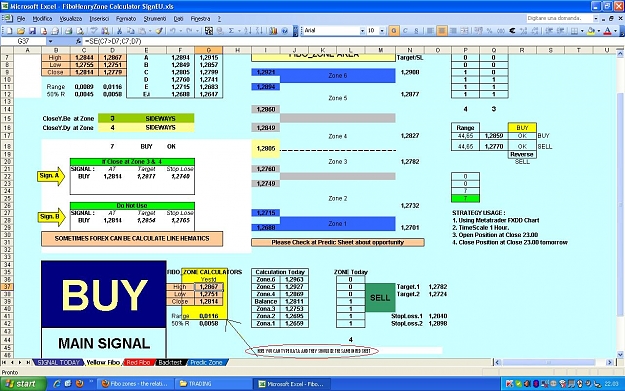Select cell containing 'Sign. A' arrow shape
The image size is (625, 391).
click(x=51, y=176)
